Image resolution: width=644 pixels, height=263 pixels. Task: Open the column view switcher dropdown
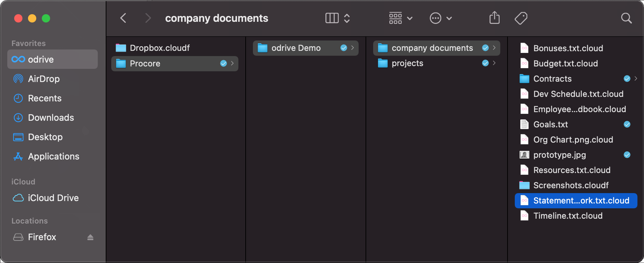pos(338,18)
